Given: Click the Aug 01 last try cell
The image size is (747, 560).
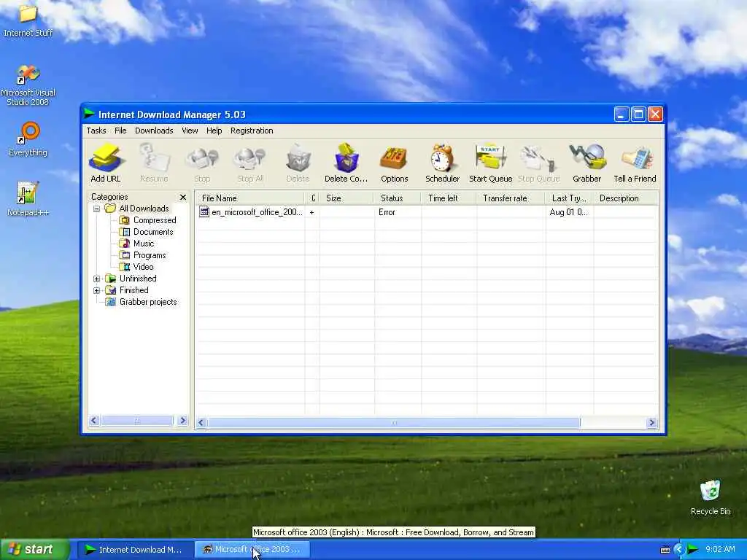Looking at the screenshot, I should (x=569, y=212).
